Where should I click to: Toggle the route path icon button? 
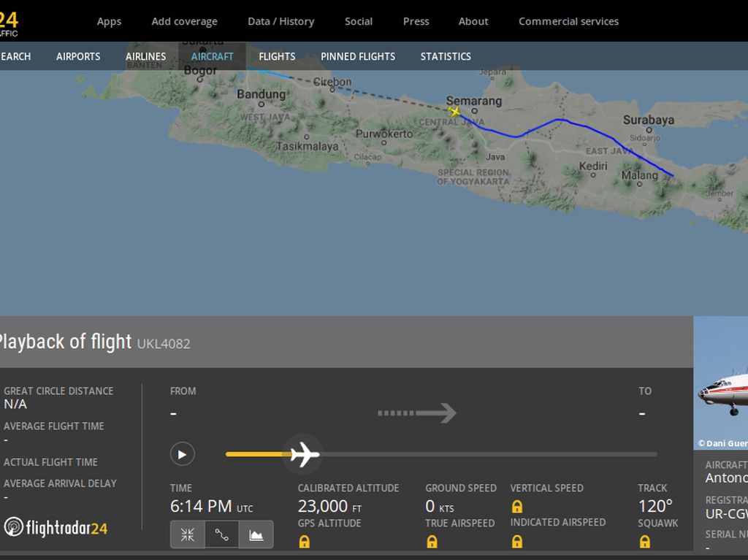[x=222, y=534]
